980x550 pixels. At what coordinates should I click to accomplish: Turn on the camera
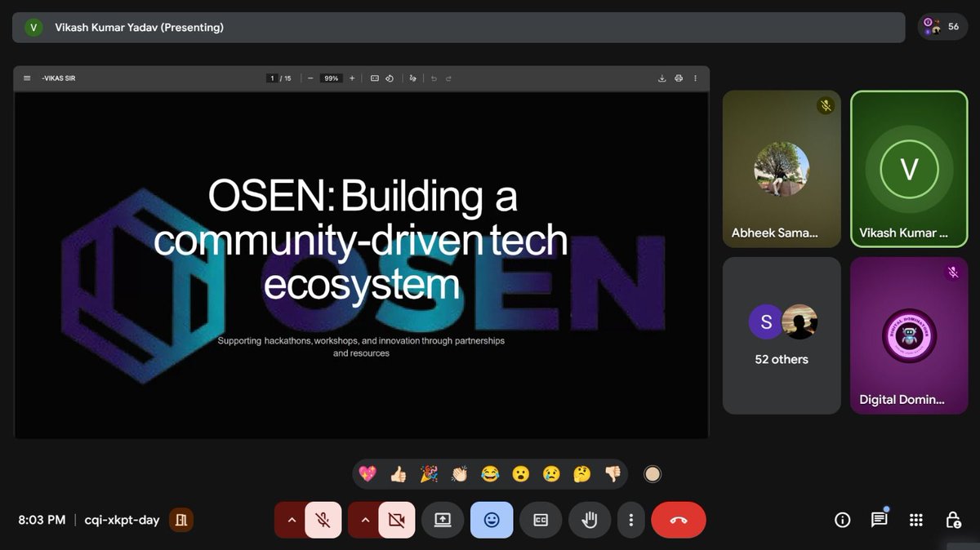(x=397, y=520)
